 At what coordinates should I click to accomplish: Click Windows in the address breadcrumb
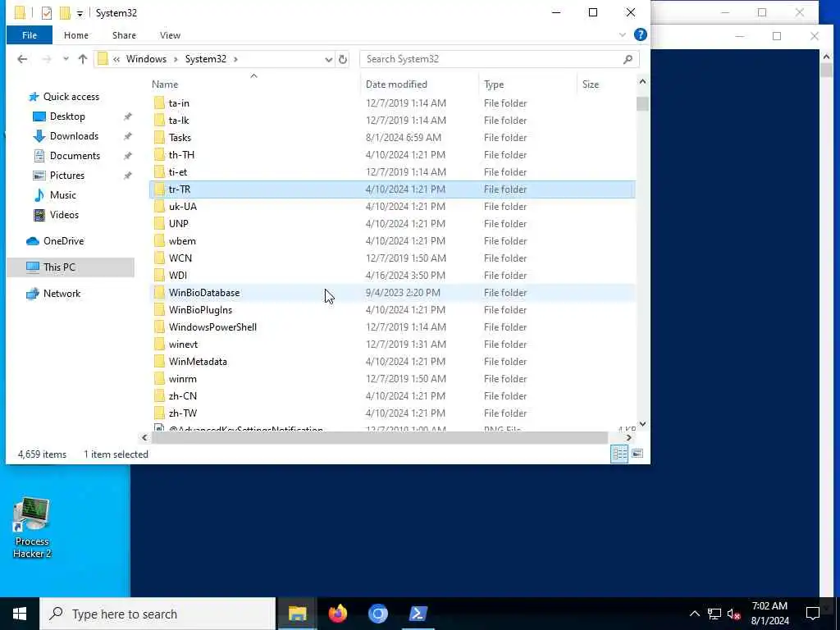[146, 59]
